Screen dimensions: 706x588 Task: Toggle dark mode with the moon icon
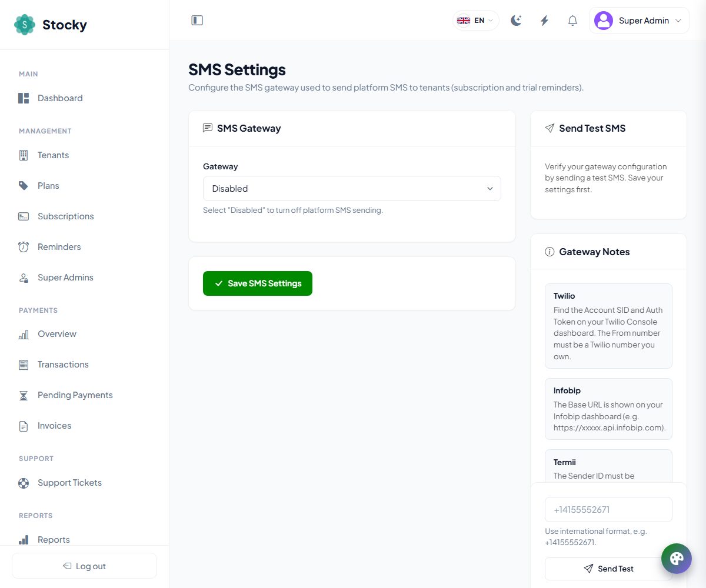[x=516, y=21]
